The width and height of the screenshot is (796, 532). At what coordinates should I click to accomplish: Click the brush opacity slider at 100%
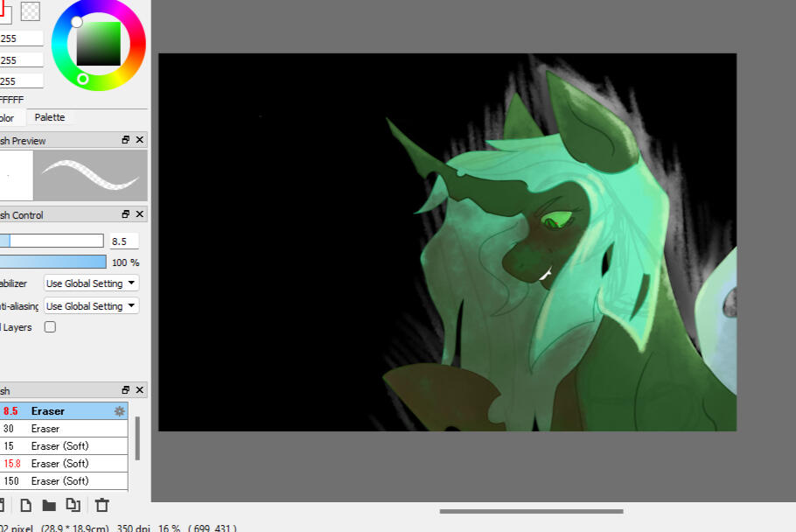point(52,262)
